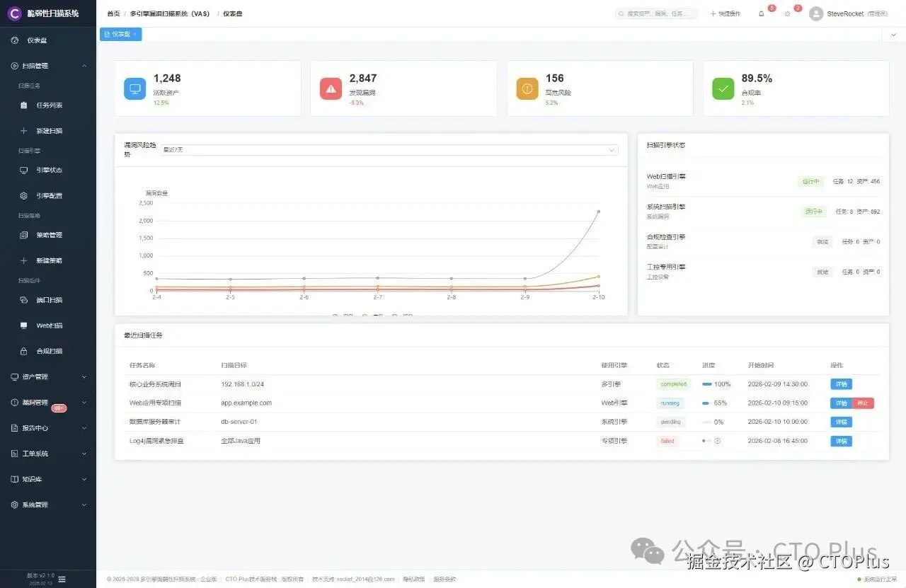Click the 运行中 status tag of Web扫描引擎

(x=811, y=182)
